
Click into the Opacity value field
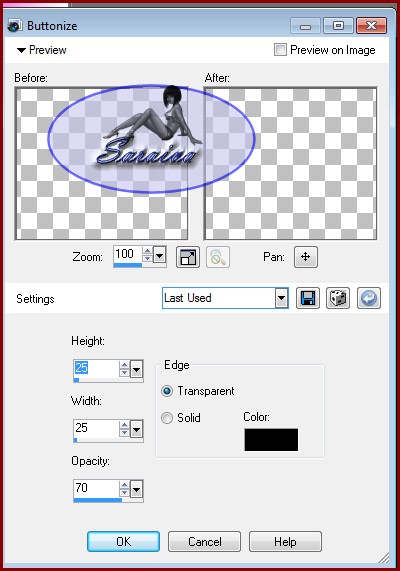point(96,488)
